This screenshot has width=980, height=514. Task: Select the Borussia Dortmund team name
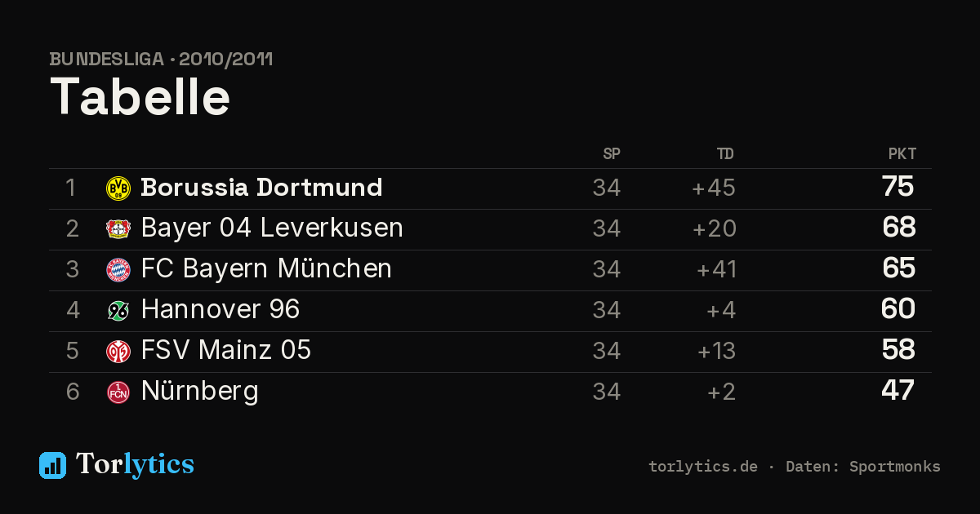click(x=261, y=188)
